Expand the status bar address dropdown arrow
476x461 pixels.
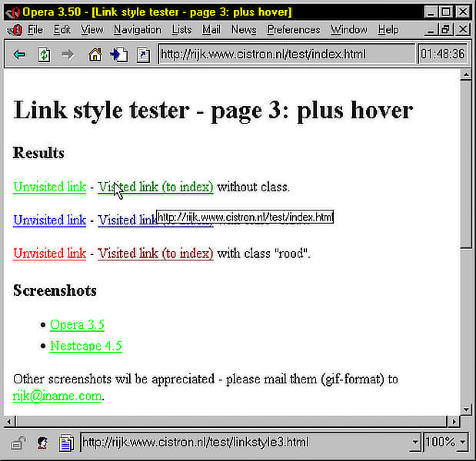click(x=414, y=443)
